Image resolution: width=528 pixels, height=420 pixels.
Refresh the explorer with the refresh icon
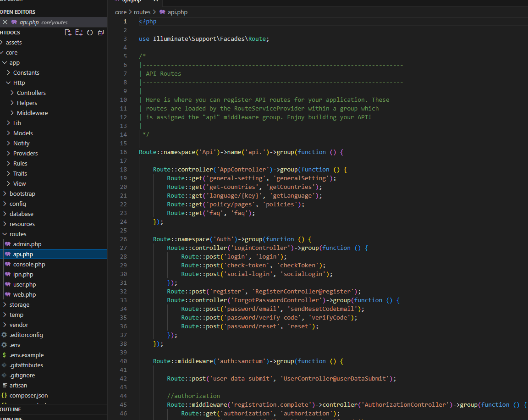coord(89,33)
